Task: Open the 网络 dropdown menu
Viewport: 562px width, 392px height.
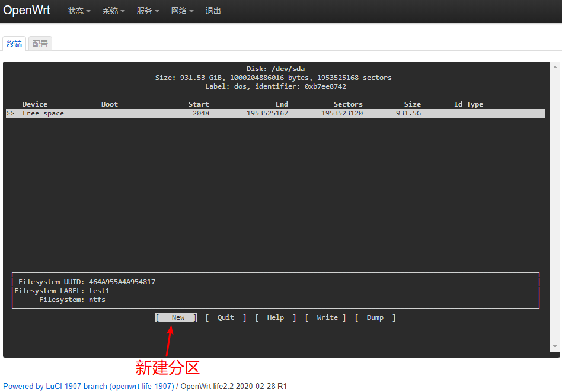Action: pyautogui.click(x=181, y=11)
